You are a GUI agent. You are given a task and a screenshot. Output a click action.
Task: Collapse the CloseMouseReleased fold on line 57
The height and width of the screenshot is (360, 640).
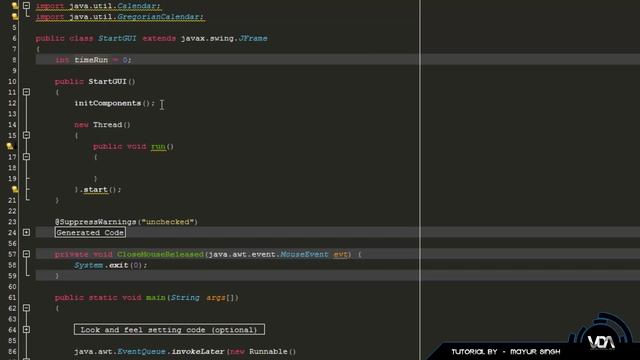point(26,254)
